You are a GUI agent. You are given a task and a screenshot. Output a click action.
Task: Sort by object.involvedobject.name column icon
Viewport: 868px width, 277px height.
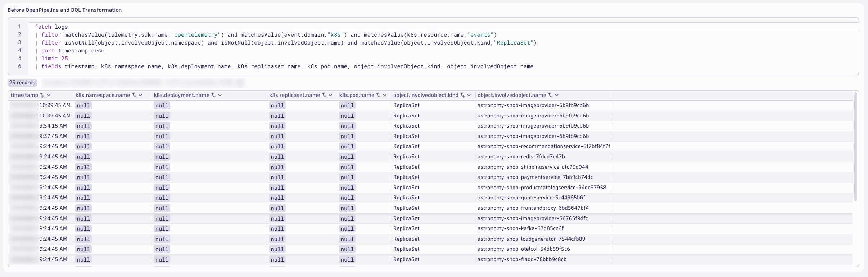[550, 95]
